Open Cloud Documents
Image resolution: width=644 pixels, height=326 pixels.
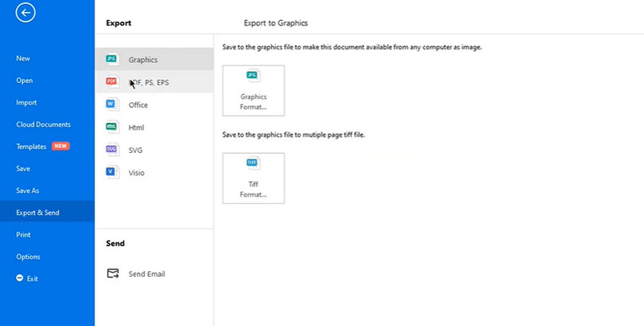43,125
